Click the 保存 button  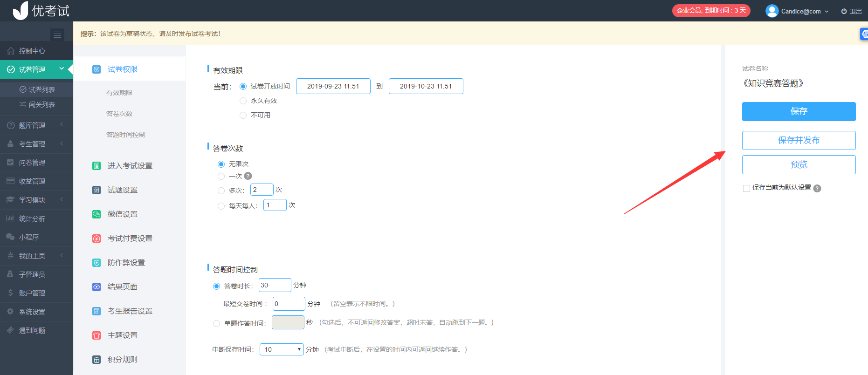[799, 111]
